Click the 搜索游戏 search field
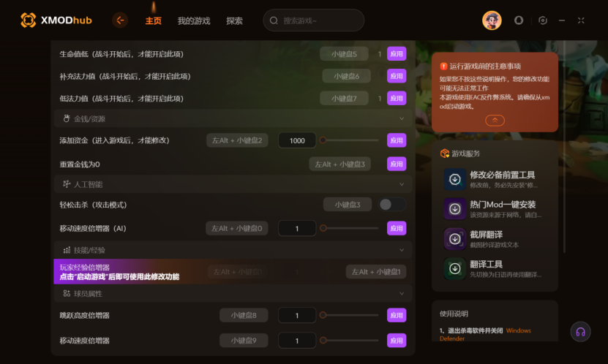Image resolution: width=608 pixels, height=364 pixels. [x=314, y=20]
